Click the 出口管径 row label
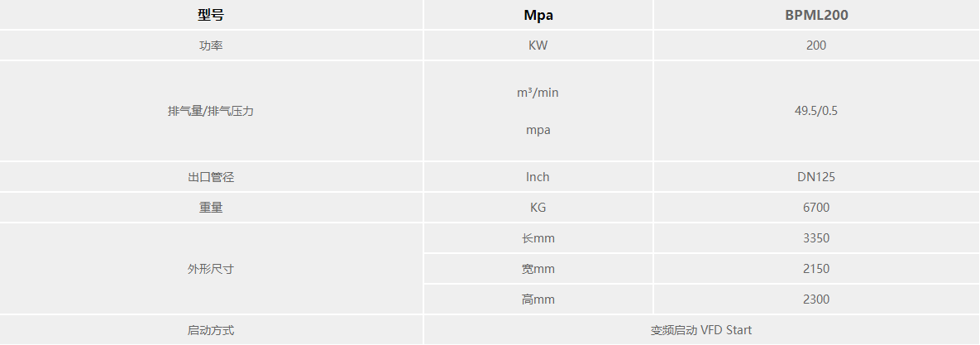Viewport: 980px width, 345px height. coord(211,177)
